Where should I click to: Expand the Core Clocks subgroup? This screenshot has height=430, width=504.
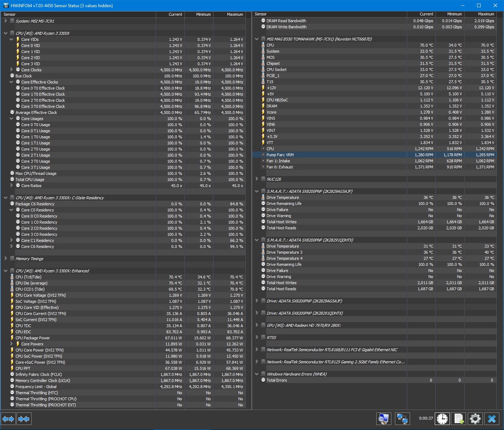11,70
